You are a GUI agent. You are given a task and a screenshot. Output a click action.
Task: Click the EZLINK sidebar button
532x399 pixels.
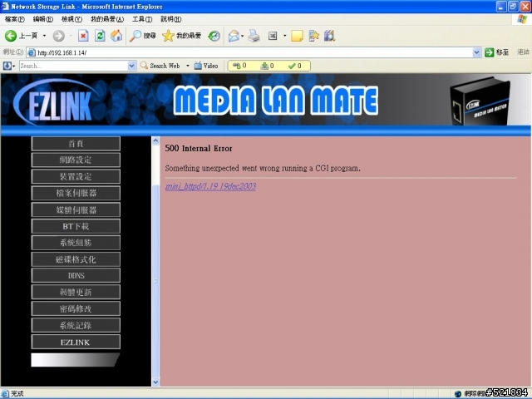[x=76, y=342]
